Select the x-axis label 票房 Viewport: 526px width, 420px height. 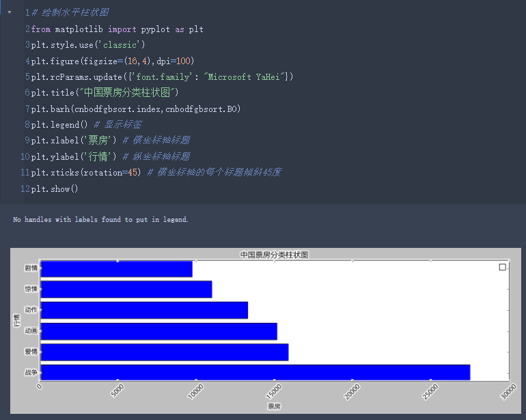(274, 406)
